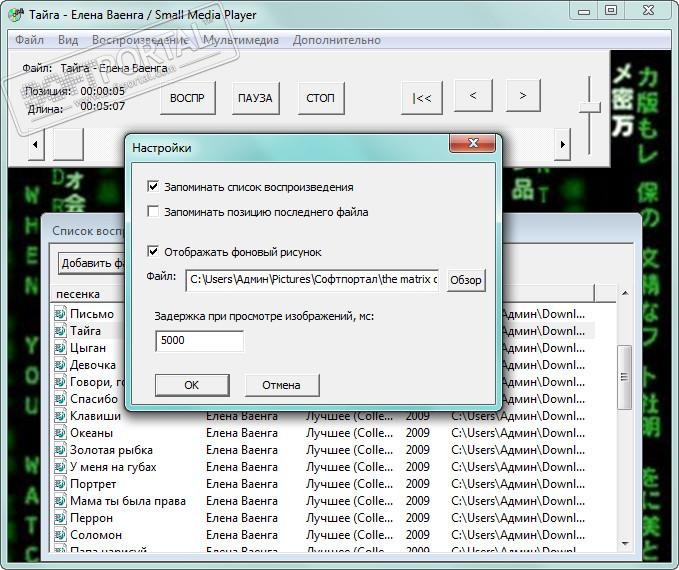Click audio file icon next to Океаны
This screenshot has height=570, width=679.
click(x=60, y=433)
